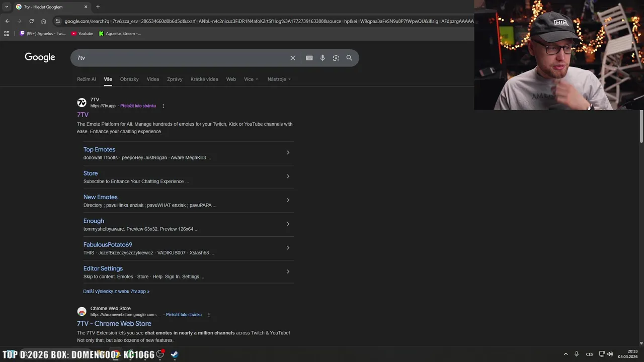Expand the Top Emotes sitelink chevron
644x362 pixels.
click(288, 152)
